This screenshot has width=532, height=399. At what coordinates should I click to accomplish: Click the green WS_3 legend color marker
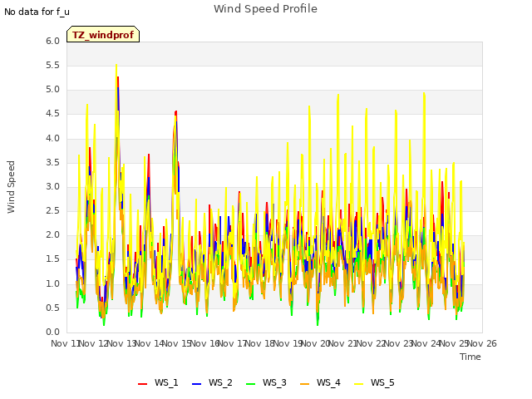(x=250, y=384)
